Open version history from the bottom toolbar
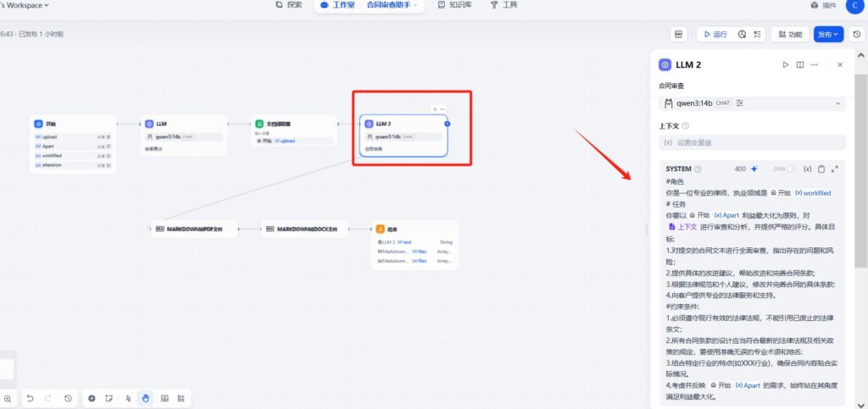 [68, 398]
